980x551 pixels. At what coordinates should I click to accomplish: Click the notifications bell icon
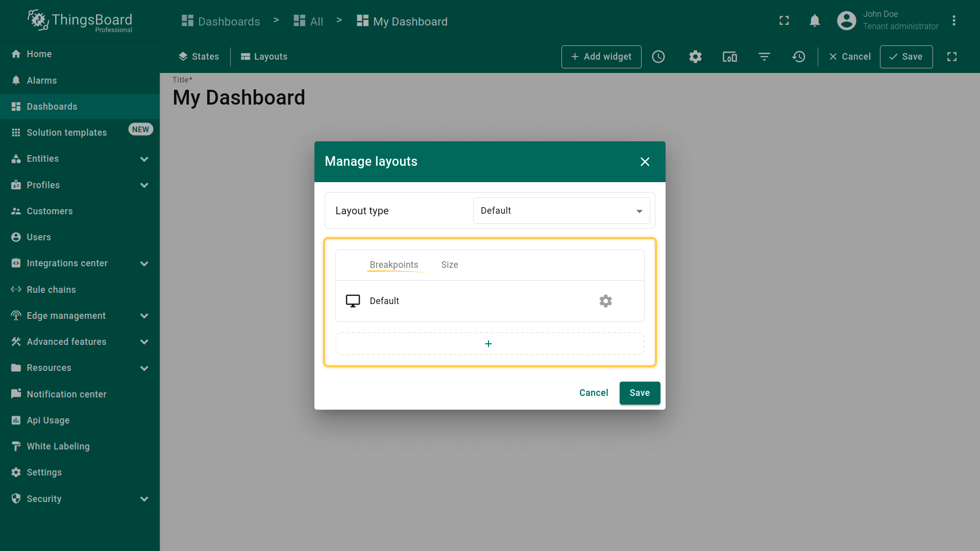[x=815, y=21]
